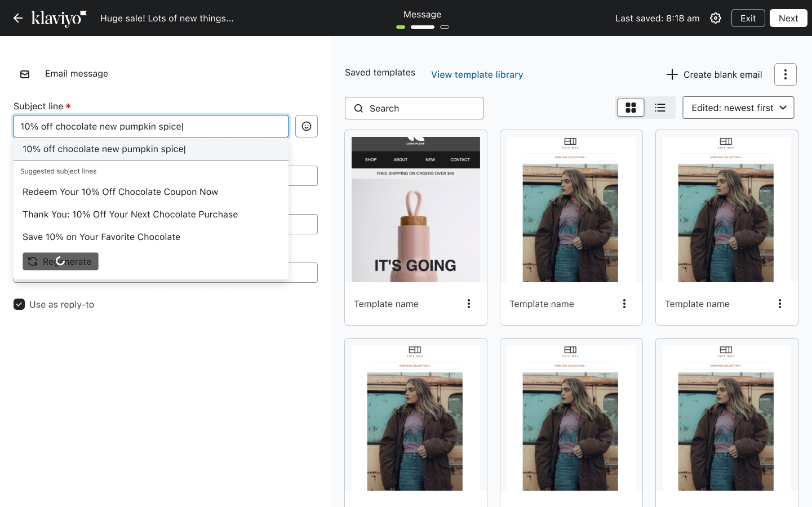Open options for the second template card
This screenshot has height=507, width=812.
[624, 304]
